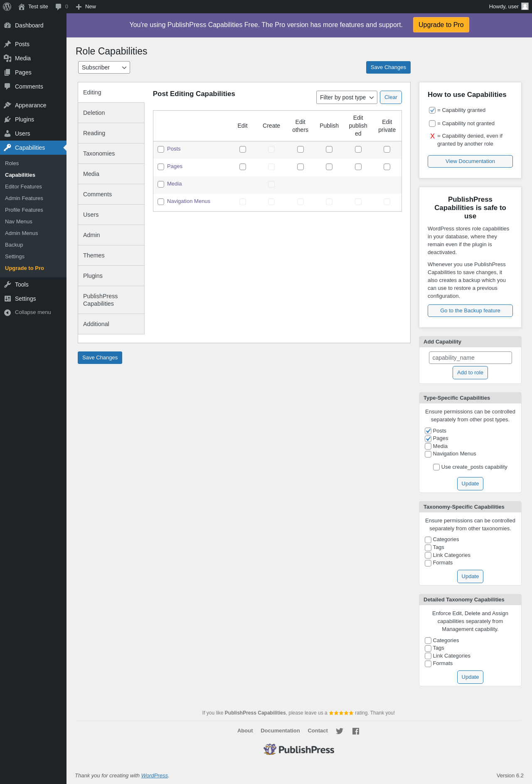Open the Deletion capabilities tab
Viewport: 532px width, 784px height.
[111, 113]
